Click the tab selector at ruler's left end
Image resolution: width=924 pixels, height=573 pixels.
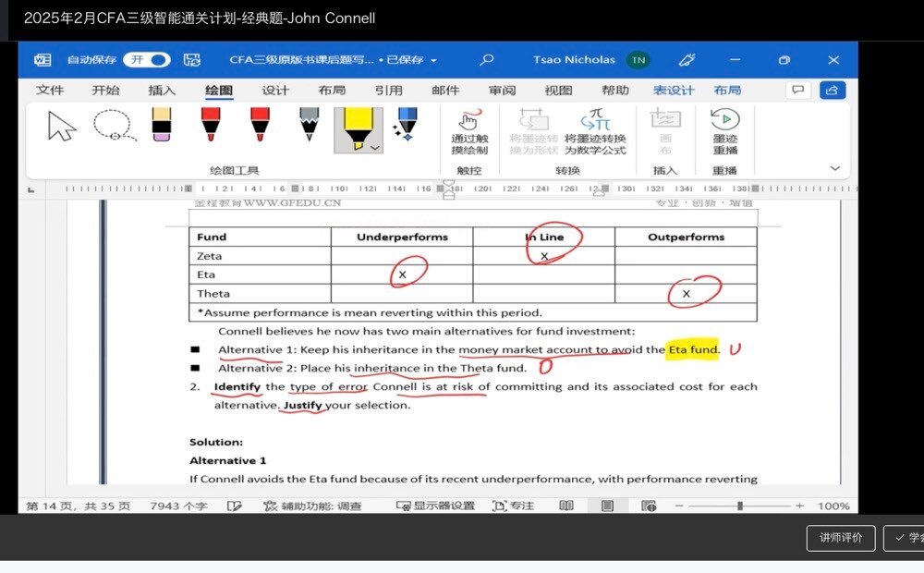click(31, 189)
